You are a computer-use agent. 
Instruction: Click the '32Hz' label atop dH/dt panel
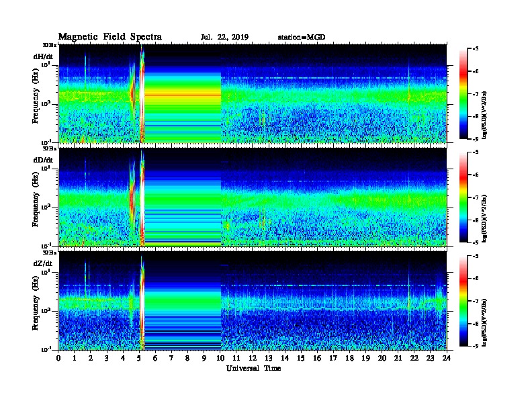coord(50,45)
